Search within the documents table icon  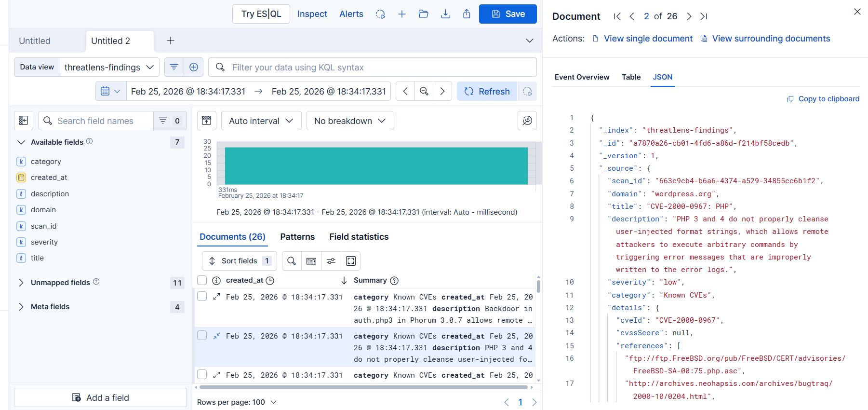pos(292,261)
